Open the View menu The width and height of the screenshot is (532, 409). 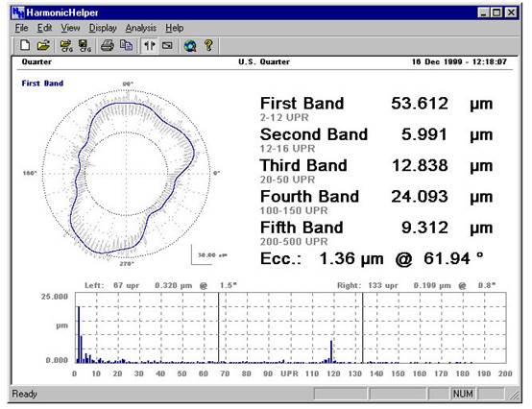coord(70,28)
